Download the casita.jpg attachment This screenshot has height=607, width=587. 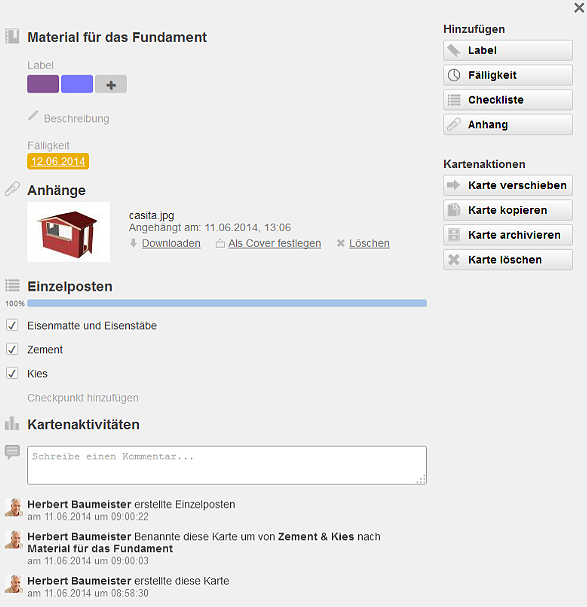point(171,243)
